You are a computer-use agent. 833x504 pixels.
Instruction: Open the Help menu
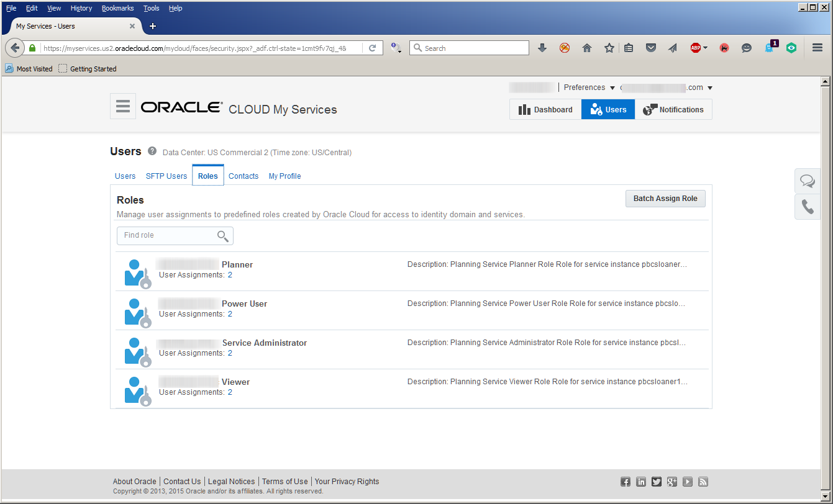pos(176,8)
